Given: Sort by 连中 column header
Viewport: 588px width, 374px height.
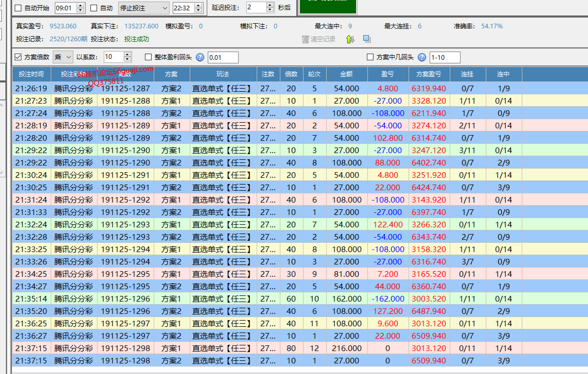Looking at the screenshot, I should click(x=504, y=74).
